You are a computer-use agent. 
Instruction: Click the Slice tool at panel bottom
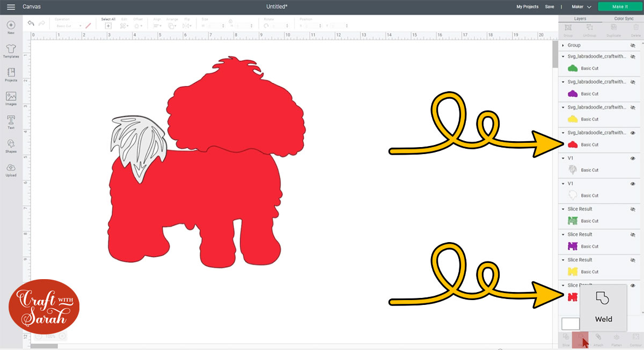566,339
